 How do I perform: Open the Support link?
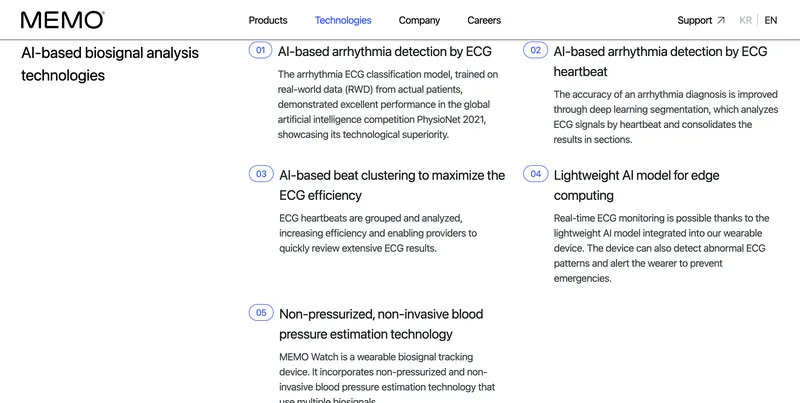pos(694,20)
